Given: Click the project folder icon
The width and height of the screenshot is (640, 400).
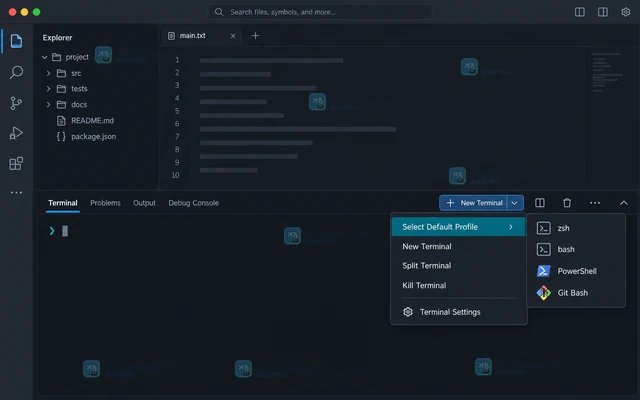Looking at the screenshot, I should (x=57, y=57).
